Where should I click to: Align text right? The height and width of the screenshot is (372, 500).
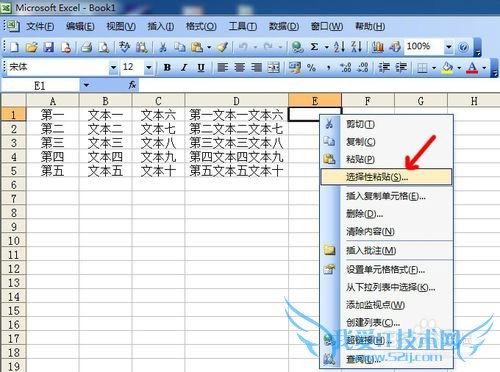coord(256,68)
